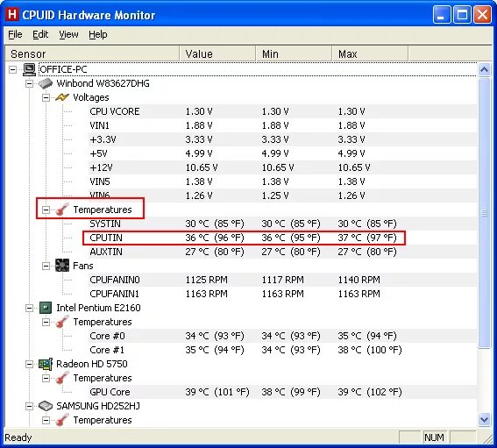This screenshot has height=448, width=497.
Task: Click the Ready status bar text
Action: [18, 437]
